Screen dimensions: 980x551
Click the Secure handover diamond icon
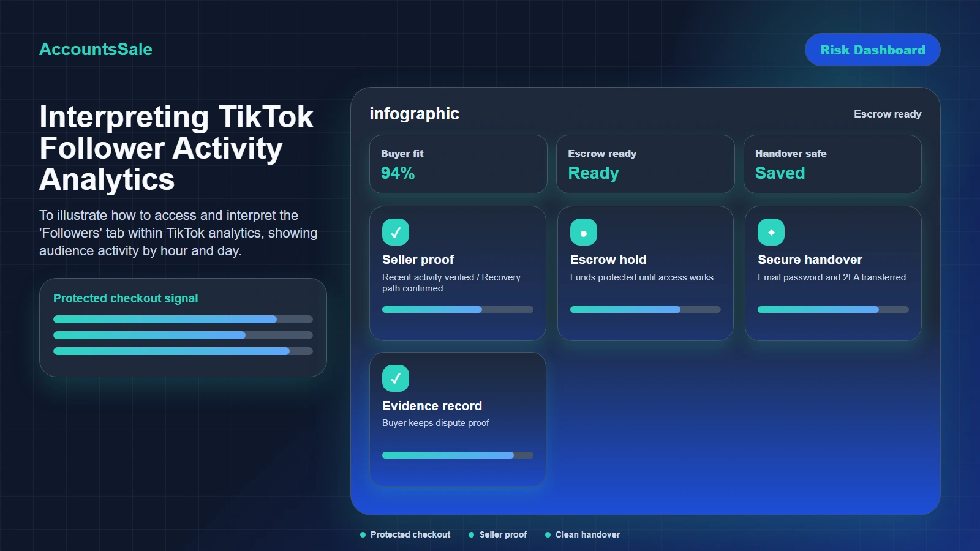click(x=771, y=232)
